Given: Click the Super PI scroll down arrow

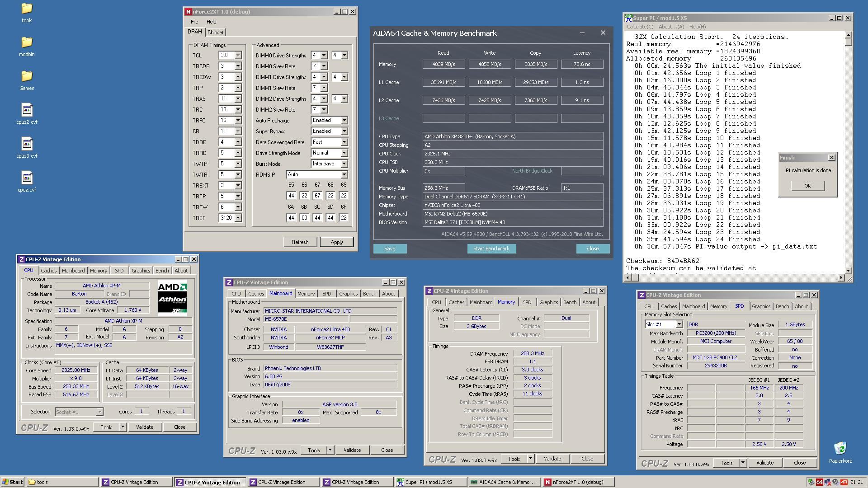Looking at the screenshot, I should [848, 270].
